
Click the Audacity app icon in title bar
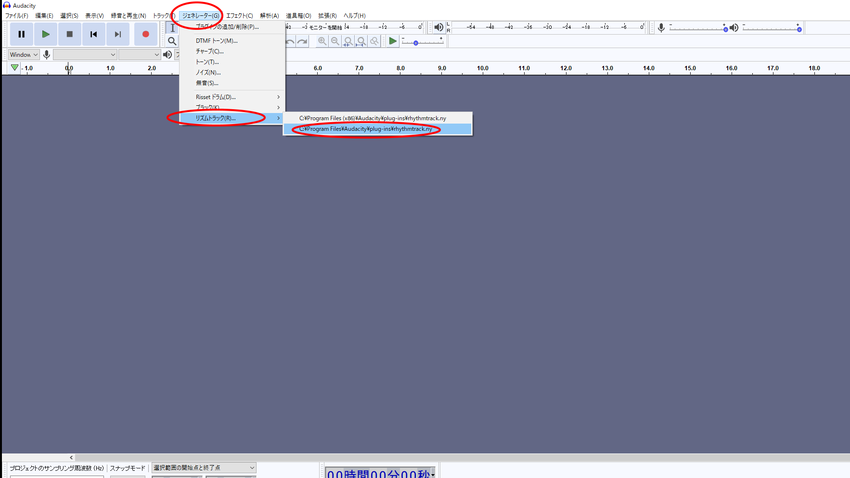click(7, 5)
